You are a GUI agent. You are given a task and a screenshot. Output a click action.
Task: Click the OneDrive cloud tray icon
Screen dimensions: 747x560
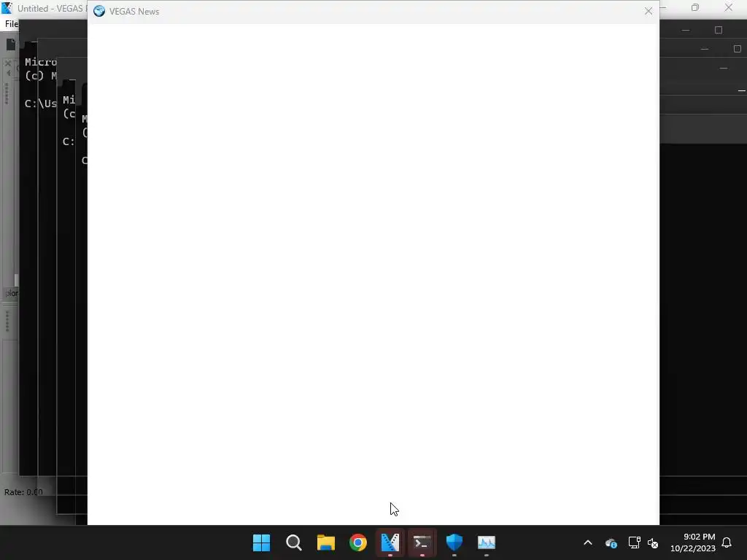pyautogui.click(x=611, y=542)
